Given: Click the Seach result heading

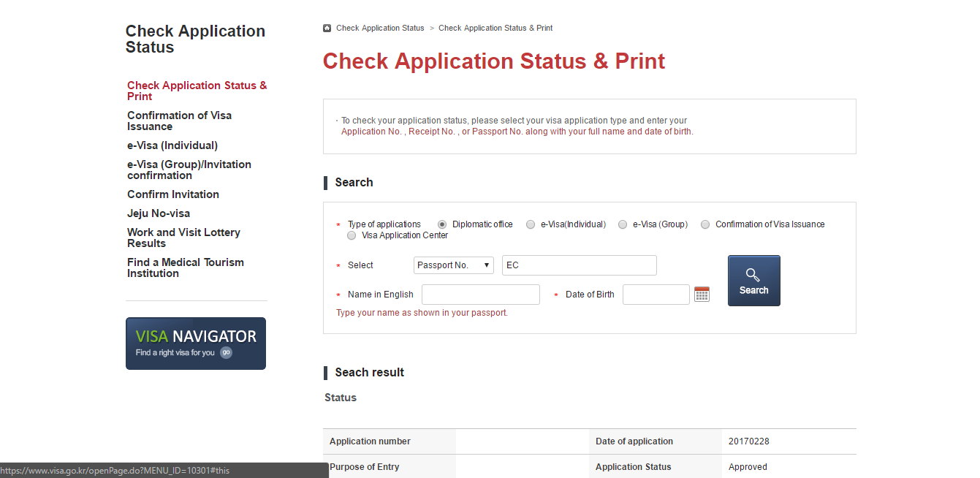Looking at the screenshot, I should point(369,373).
